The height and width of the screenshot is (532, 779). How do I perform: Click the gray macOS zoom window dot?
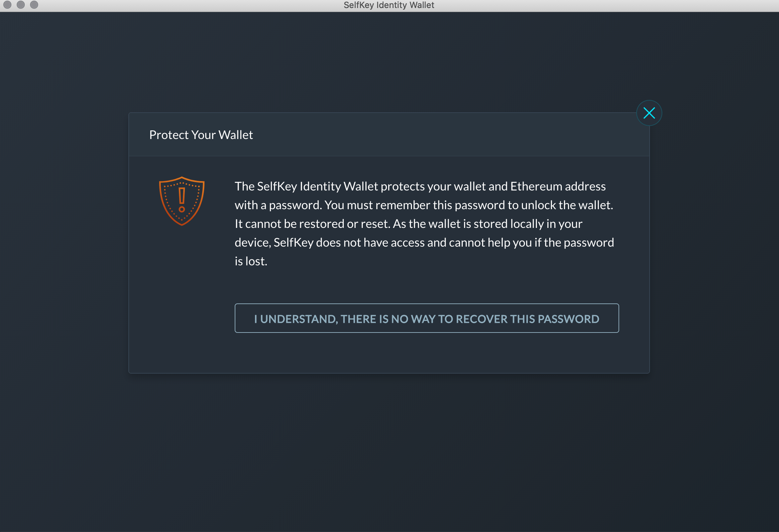[34, 5]
